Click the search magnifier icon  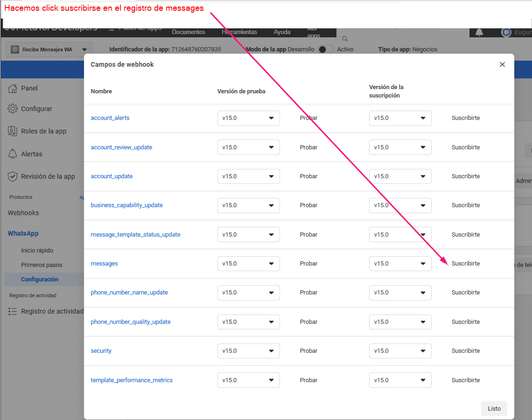click(x=345, y=39)
